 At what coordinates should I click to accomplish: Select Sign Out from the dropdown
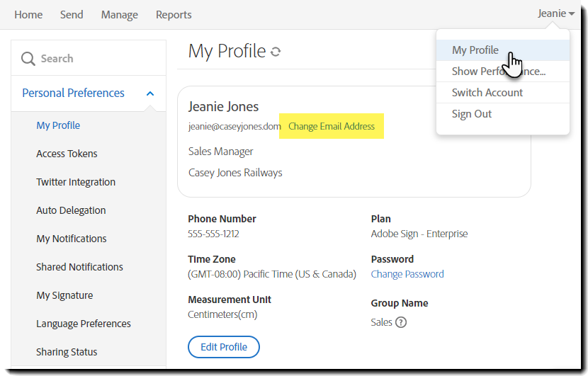click(x=472, y=114)
